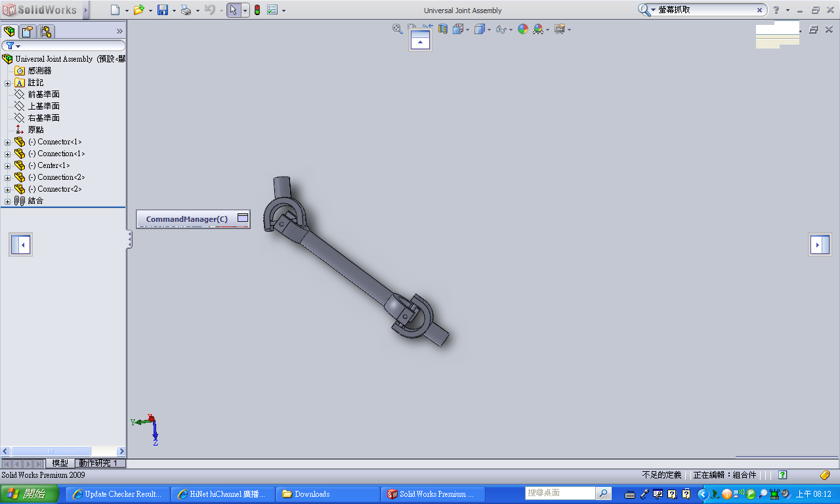Expand the Connector<1> tree node

tap(8, 142)
